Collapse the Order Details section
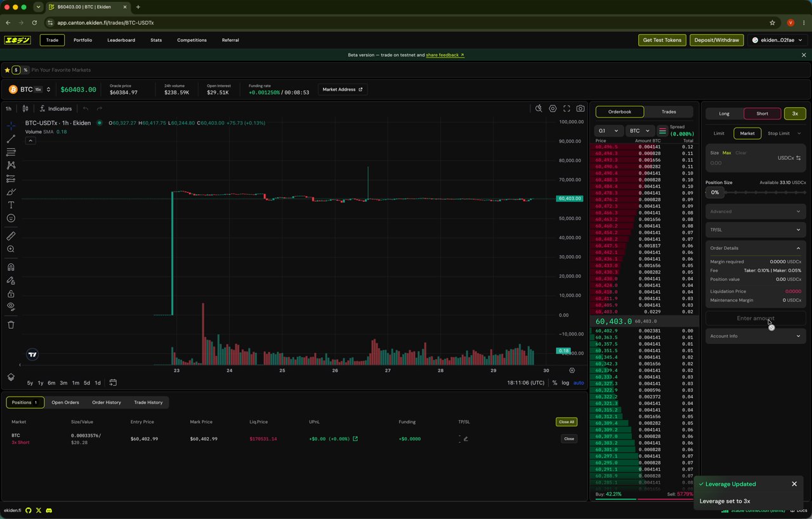 coord(756,248)
